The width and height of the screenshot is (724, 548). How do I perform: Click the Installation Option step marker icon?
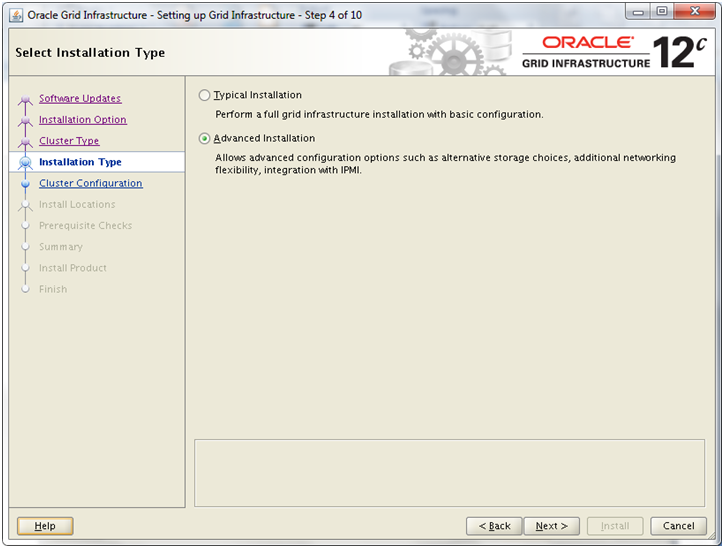[x=25, y=120]
